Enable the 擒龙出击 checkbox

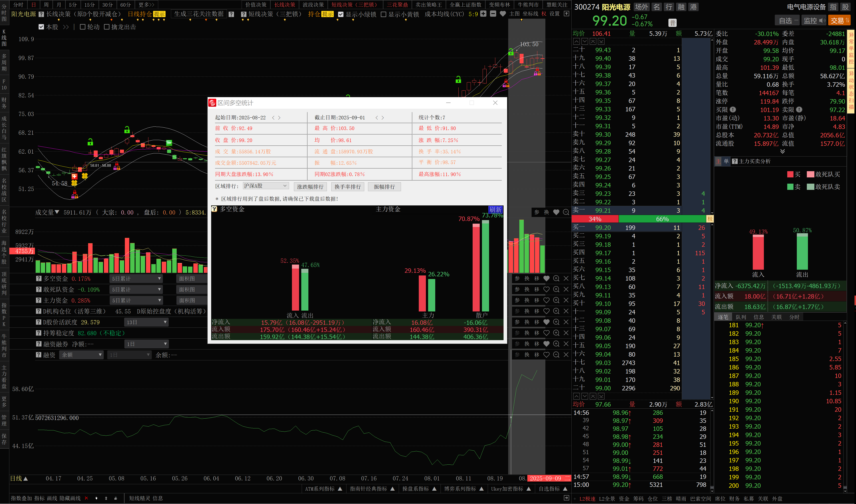coord(107,27)
